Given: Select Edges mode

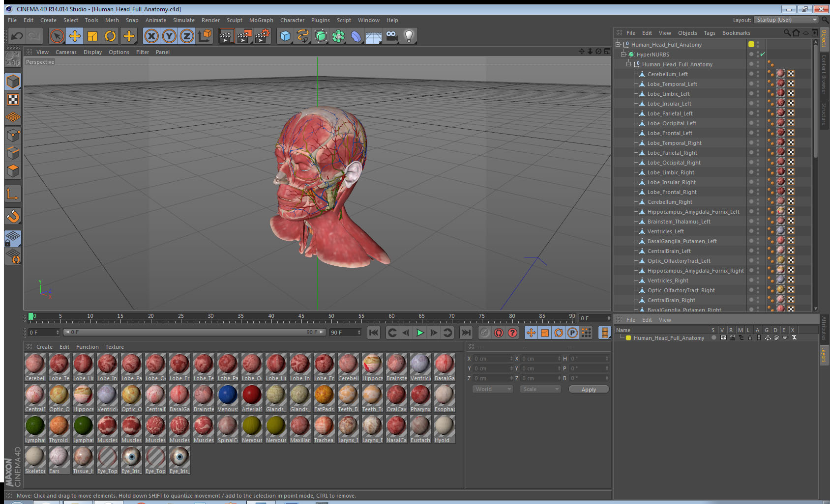Looking at the screenshot, I should pyautogui.click(x=13, y=153).
